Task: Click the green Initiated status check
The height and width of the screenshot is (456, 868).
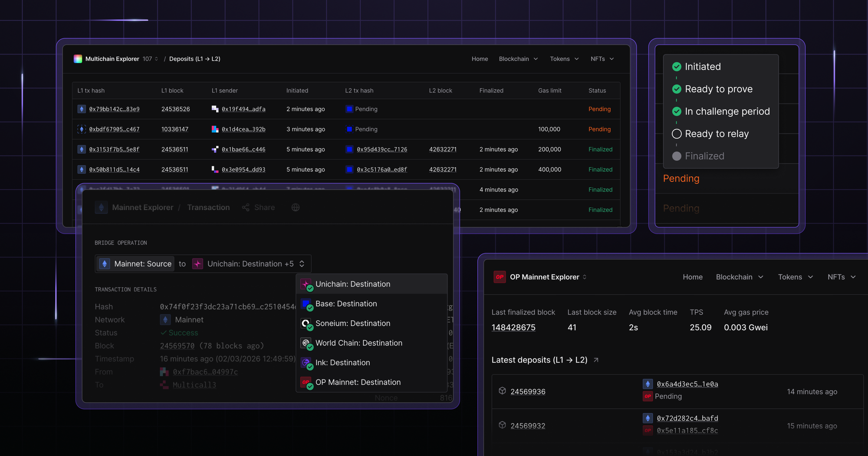Action: tap(677, 67)
